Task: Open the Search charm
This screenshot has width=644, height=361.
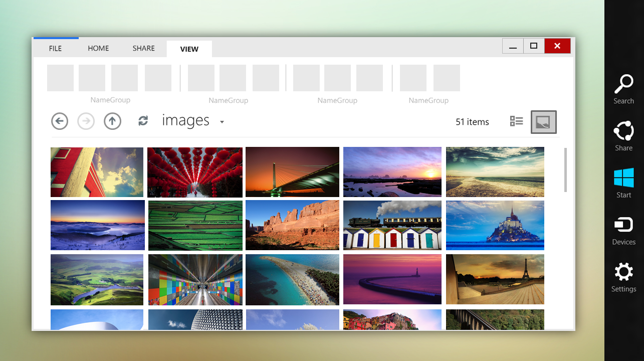Action: pos(624,89)
